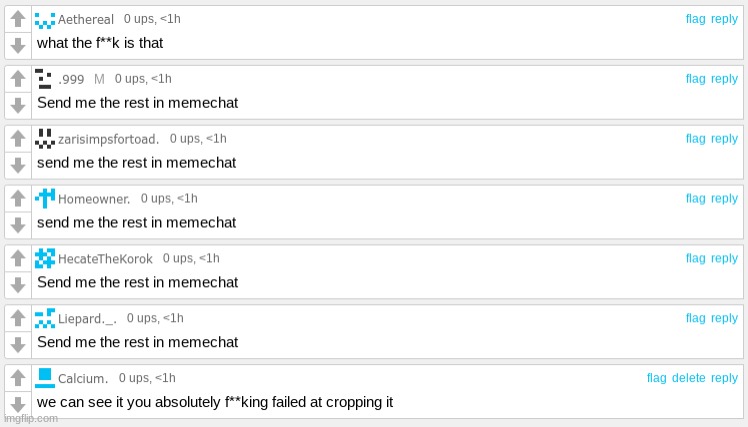Click the Calcium avatar icon
Viewport: 748px width, 427px height.
point(45,378)
